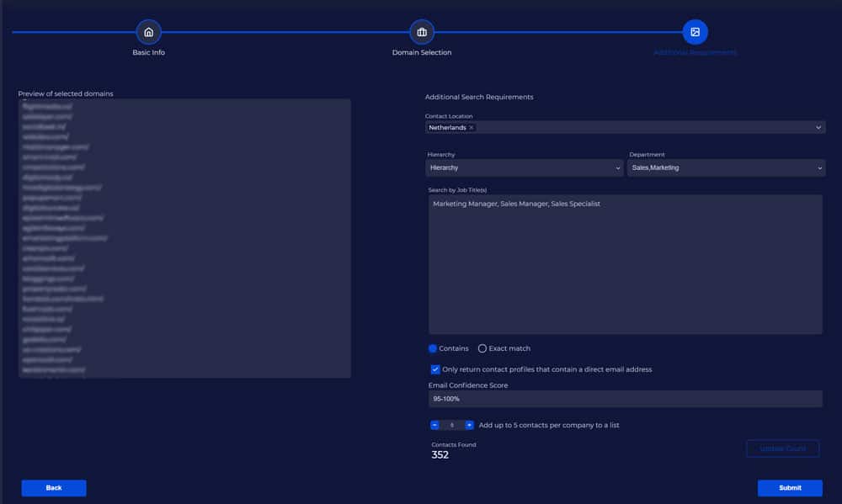Increase contacts per company with plus
Screen dimensions: 842x504
pyautogui.click(x=469, y=425)
